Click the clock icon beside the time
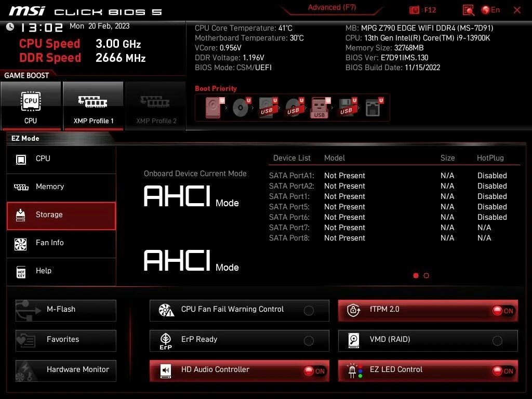Screen dimensions: 532x399 [x=10, y=27]
